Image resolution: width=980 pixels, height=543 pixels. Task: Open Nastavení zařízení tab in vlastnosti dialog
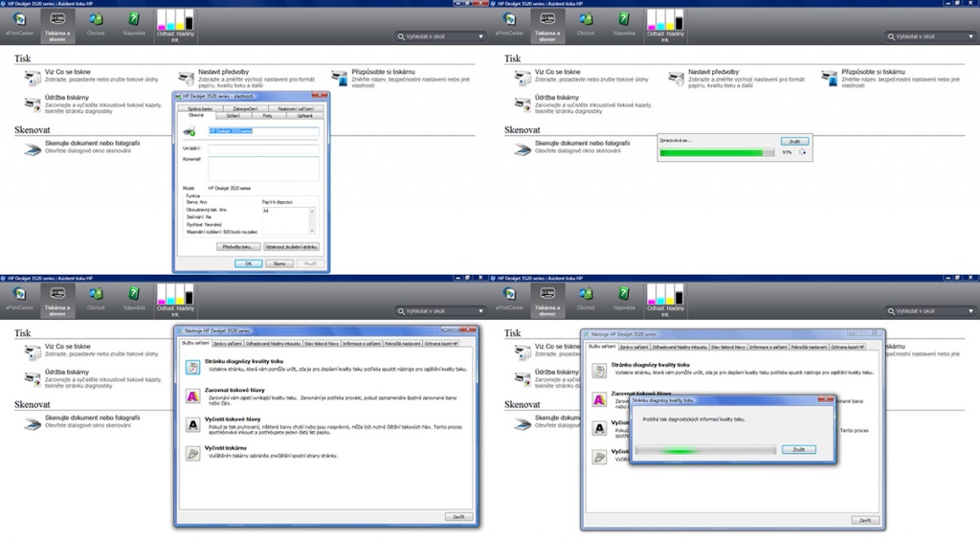tap(296, 109)
